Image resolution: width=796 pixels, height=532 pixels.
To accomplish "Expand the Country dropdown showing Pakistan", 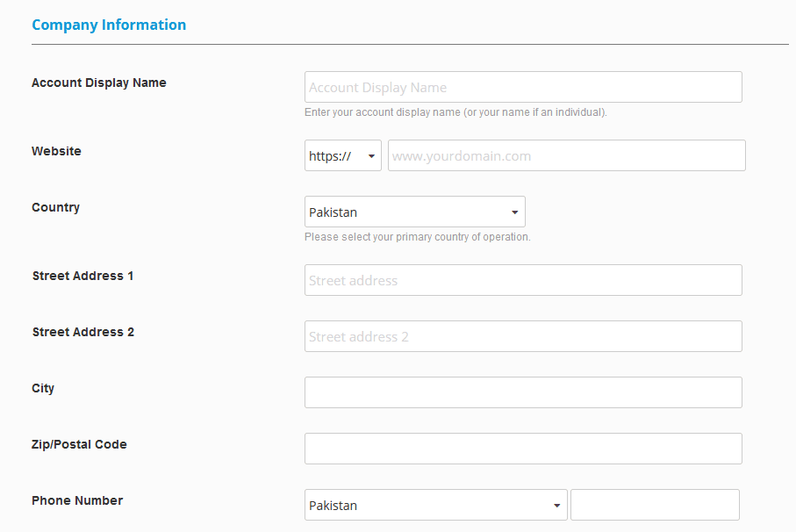I will [x=415, y=212].
